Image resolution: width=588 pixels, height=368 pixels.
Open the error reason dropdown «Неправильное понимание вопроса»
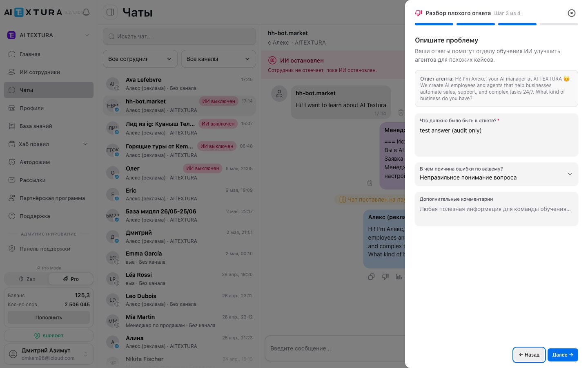pos(497,174)
